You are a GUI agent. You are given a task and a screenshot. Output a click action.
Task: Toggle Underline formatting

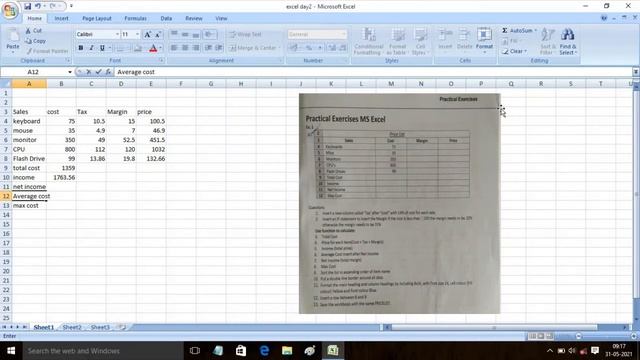point(102,48)
